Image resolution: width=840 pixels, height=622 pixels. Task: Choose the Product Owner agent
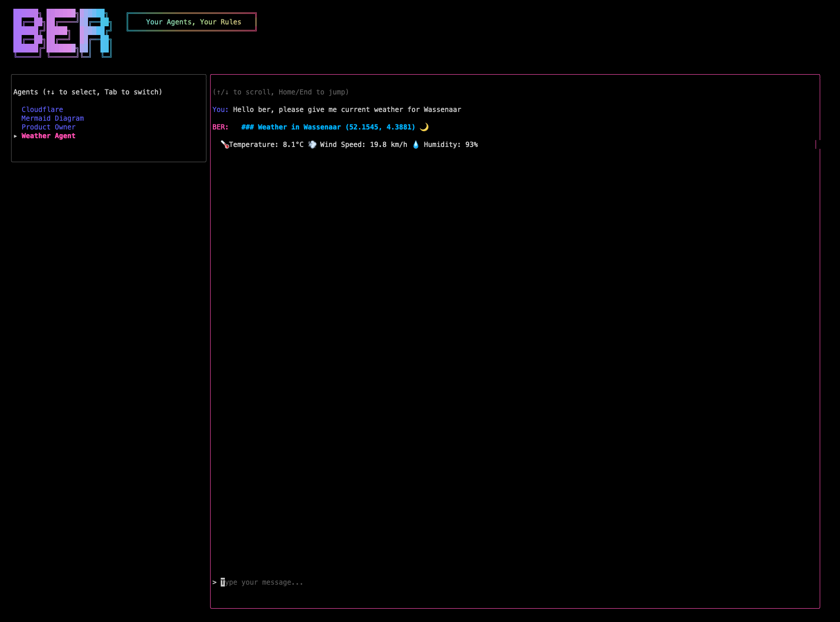(48, 127)
